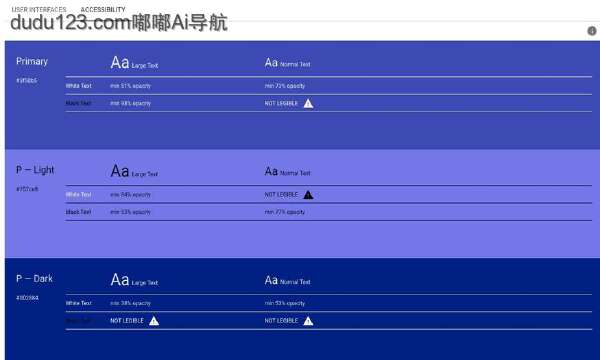Click P-Light white text warning triangle
The width and height of the screenshot is (600, 360).
tap(308, 195)
